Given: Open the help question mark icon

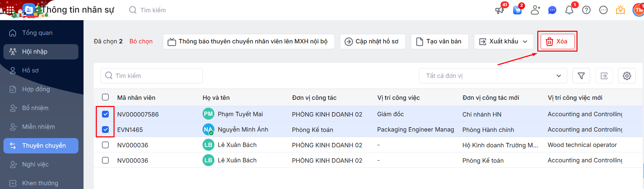Looking at the screenshot, I should click(586, 10).
